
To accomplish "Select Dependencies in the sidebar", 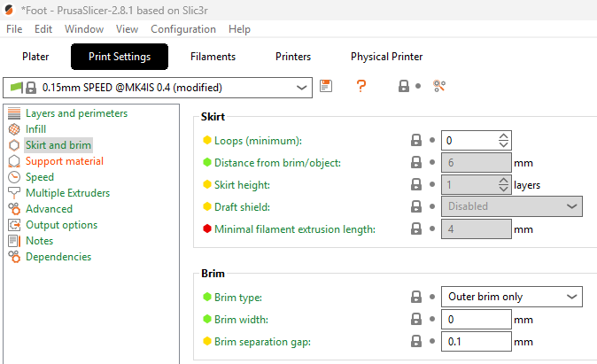I will point(58,257).
